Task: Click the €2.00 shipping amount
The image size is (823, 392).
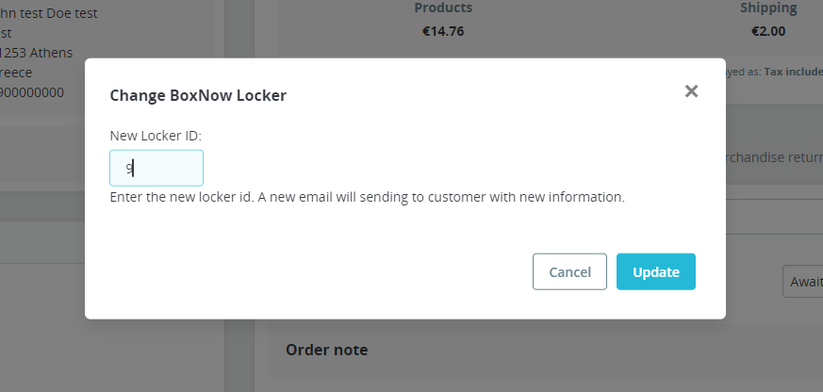Action: (768, 31)
